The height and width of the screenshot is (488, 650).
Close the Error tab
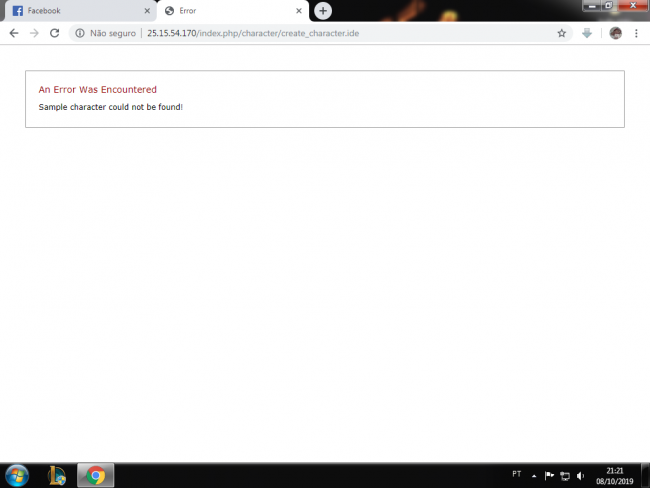point(298,11)
